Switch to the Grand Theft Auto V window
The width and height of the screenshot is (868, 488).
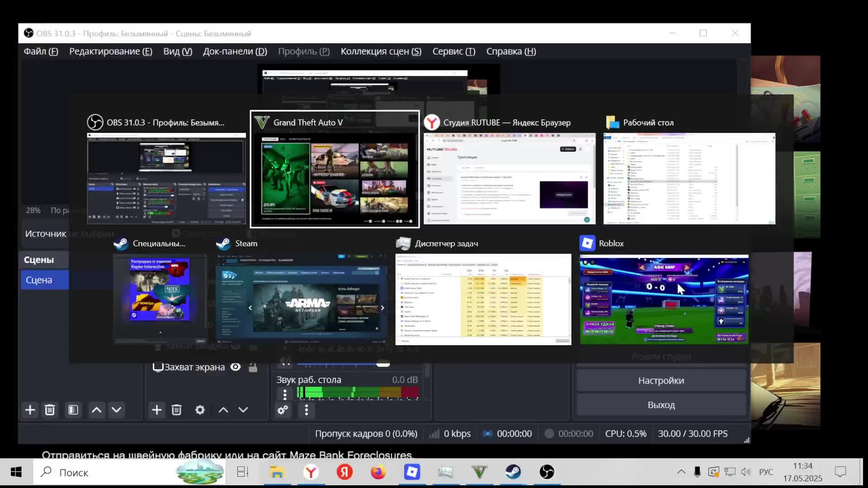click(335, 169)
